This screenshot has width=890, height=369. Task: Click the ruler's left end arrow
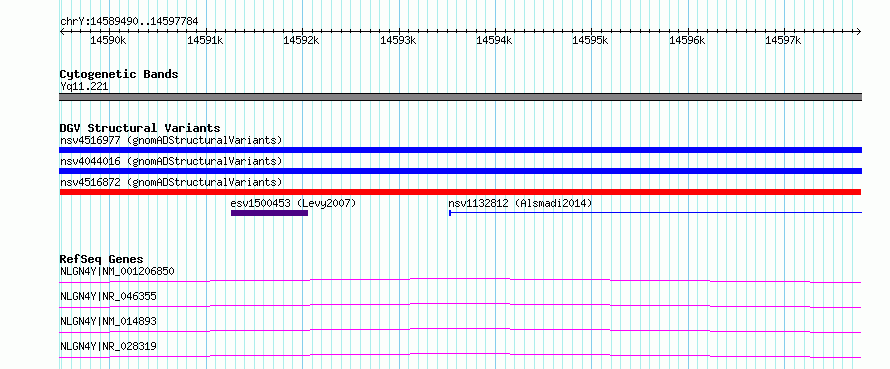62,32
